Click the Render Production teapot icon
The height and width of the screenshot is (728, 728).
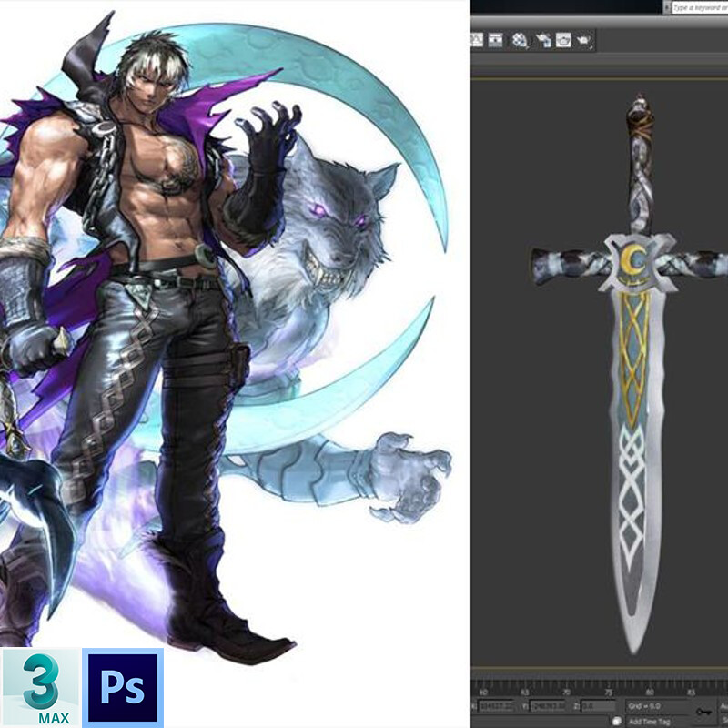point(584,40)
